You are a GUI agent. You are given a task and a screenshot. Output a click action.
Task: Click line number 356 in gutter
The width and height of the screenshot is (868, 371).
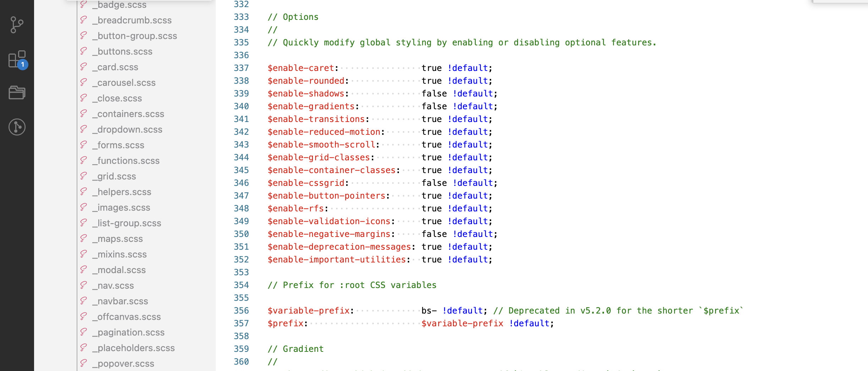241,310
